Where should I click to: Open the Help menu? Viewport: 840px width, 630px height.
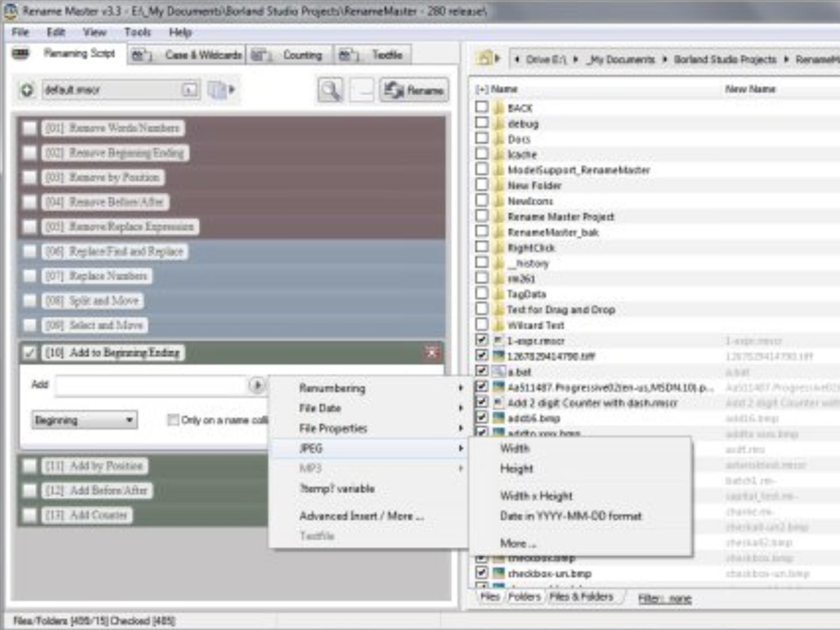coord(180,32)
